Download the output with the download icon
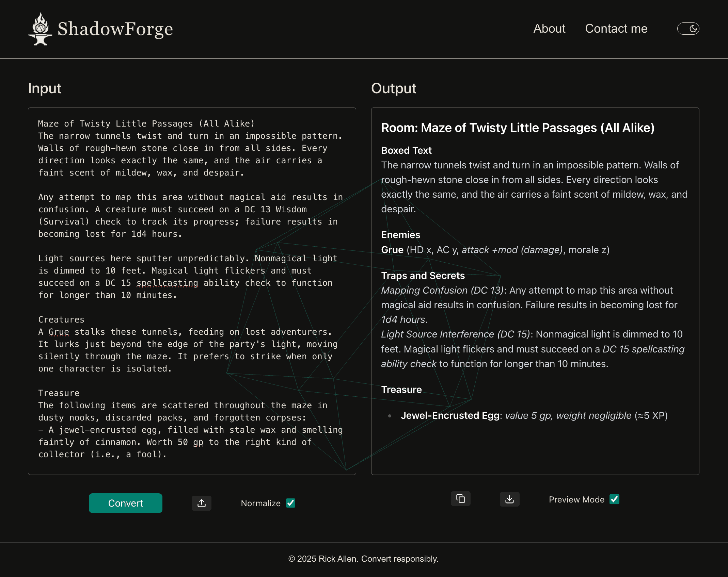 509,499
